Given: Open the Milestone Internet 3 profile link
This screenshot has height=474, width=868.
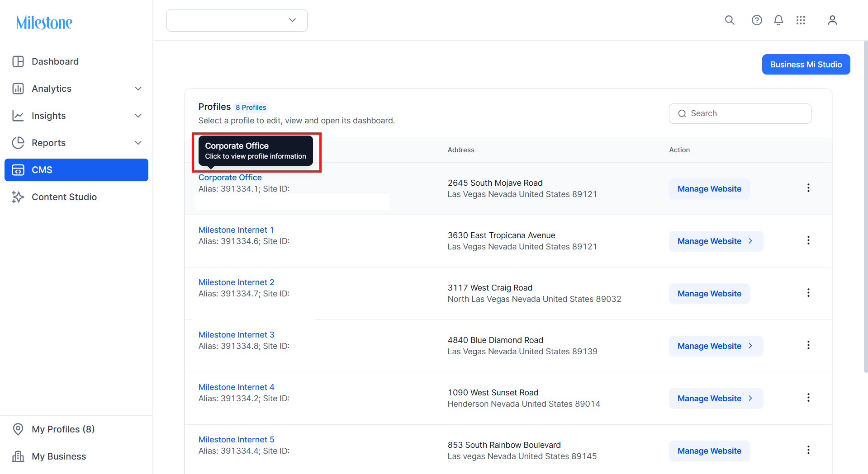Looking at the screenshot, I should (236, 335).
